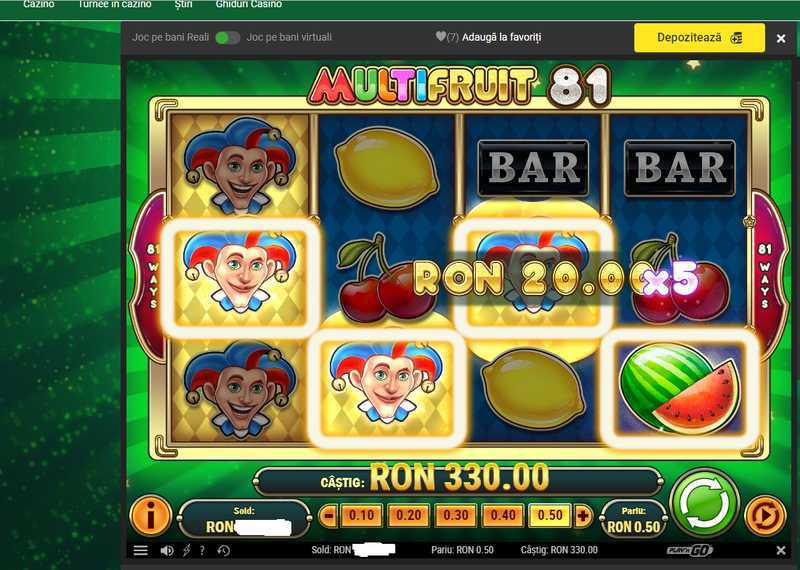Toggle fast play lightning icon
This screenshot has width=800, height=570.
click(x=186, y=551)
